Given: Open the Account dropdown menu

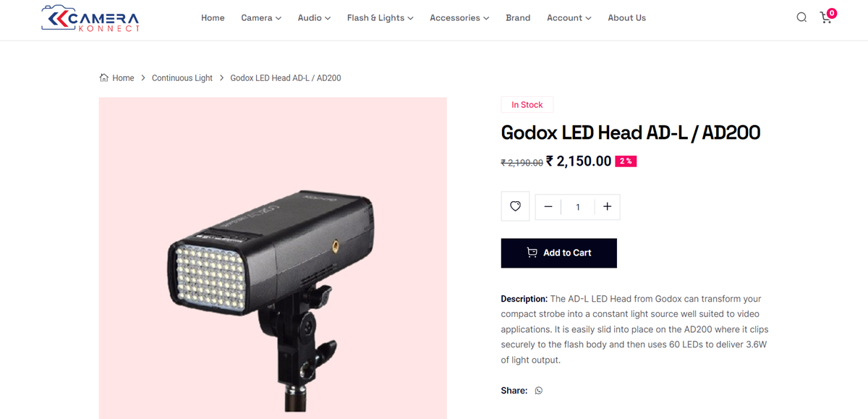Looking at the screenshot, I should click(x=569, y=18).
